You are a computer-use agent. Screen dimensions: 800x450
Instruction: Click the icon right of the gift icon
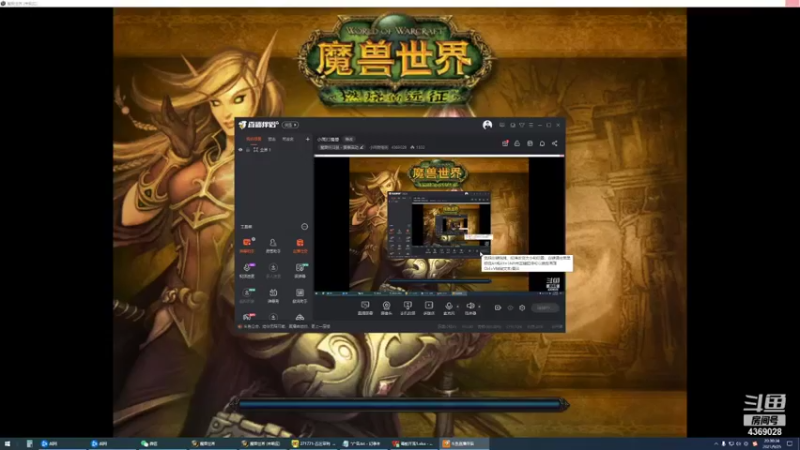(517, 143)
